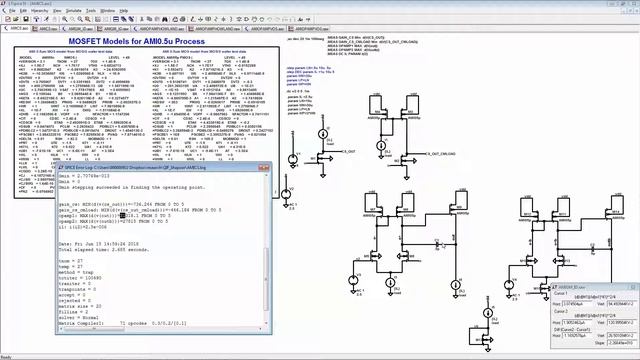Click the CS_OUT net label
This screenshot has width=640, height=360.
[348, 151]
